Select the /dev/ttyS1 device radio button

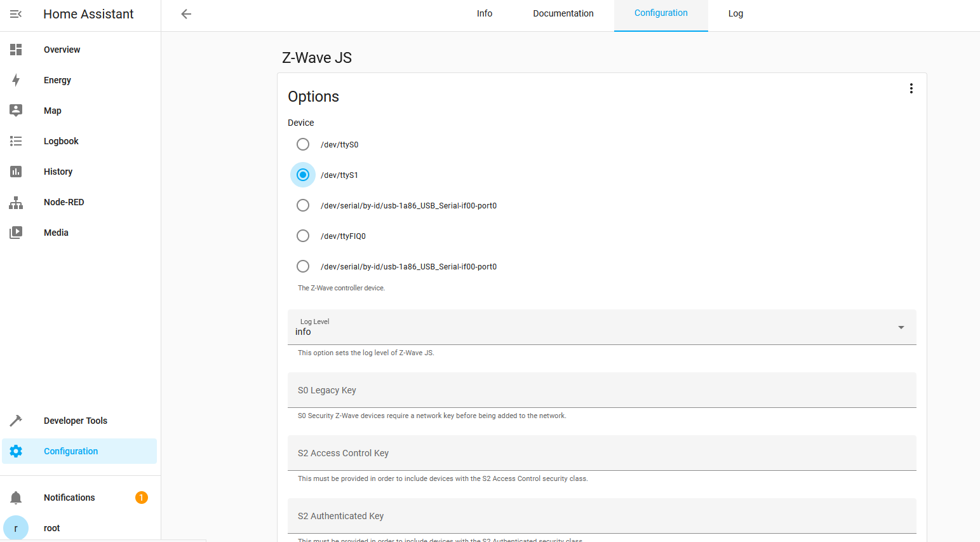(x=303, y=175)
